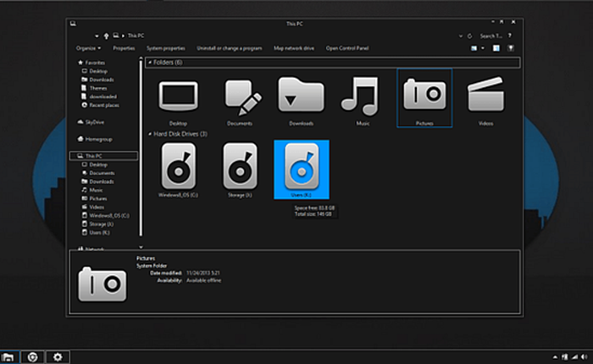Click System properties in the toolbar
The image size is (593, 364).
[x=165, y=48]
